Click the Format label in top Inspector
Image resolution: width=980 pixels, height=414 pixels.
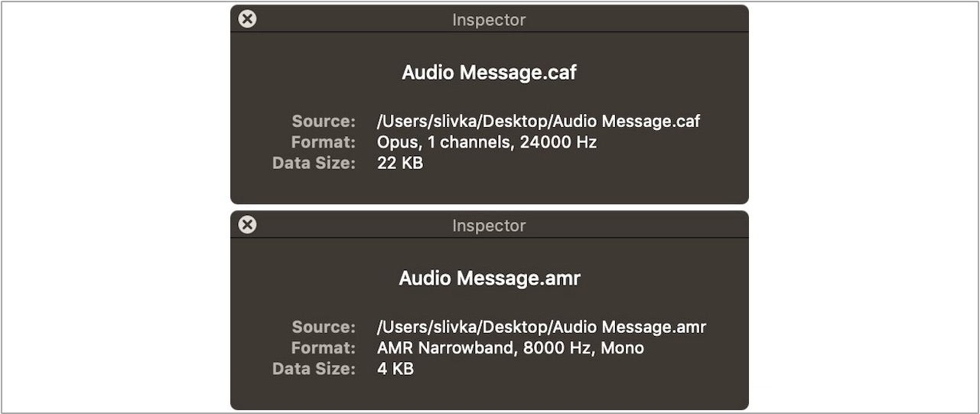tap(324, 142)
